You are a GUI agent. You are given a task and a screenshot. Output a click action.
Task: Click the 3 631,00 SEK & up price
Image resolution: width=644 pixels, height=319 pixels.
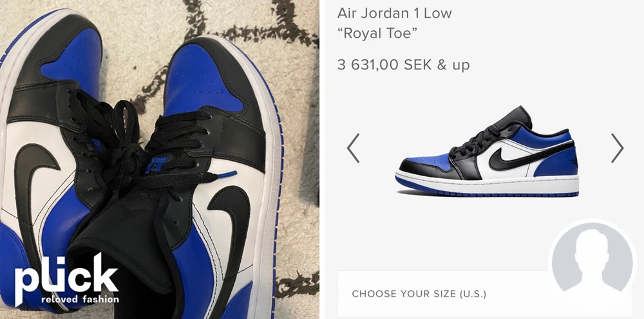403,65
